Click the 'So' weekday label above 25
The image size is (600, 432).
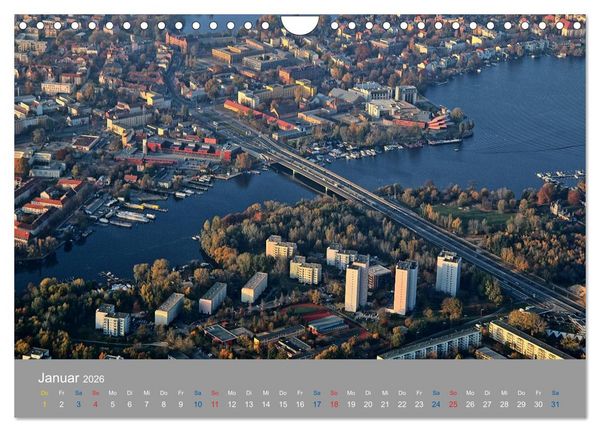(x=453, y=393)
